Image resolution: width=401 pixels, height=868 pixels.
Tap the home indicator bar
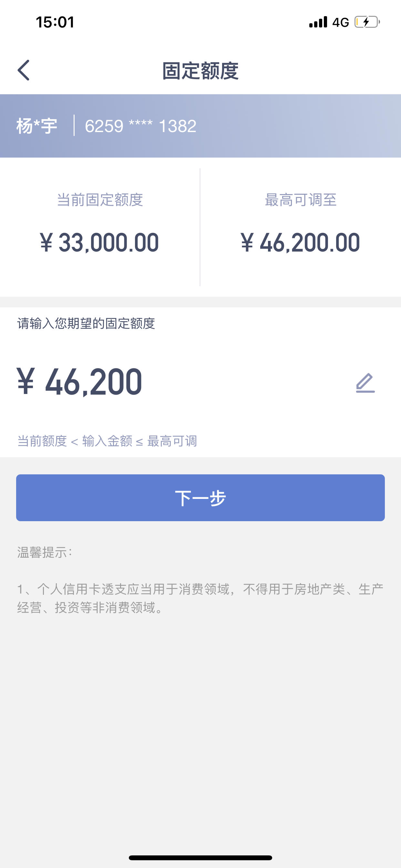click(x=200, y=858)
